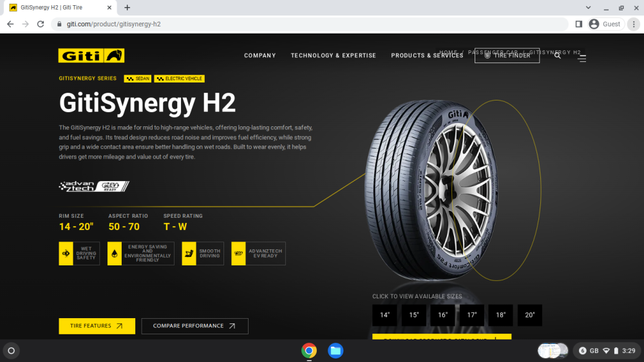644x362 pixels.
Task: Click Compare Performance button
Action: [x=194, y=326]
